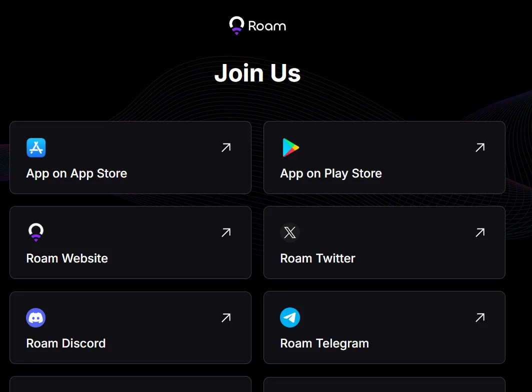The width and height of the screenshot is (532, 392).
Task: Click arrow icon on Roam Discord card
Action: [x=226, y=317]
